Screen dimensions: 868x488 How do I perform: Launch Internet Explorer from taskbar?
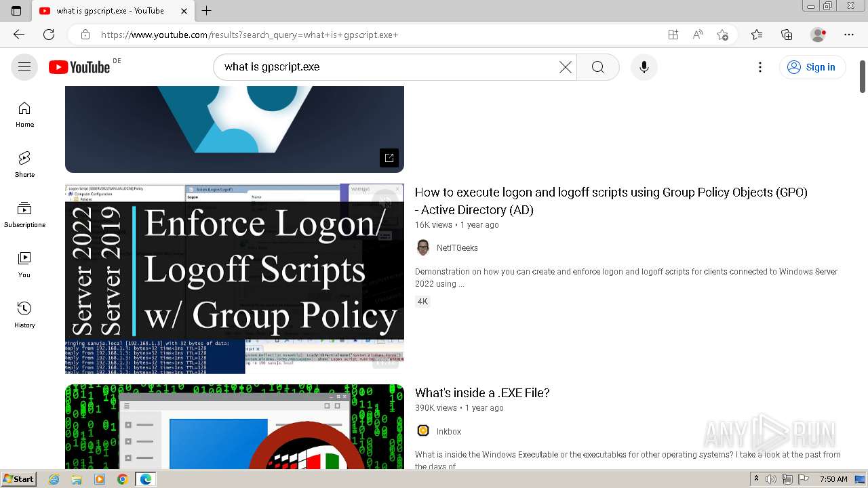pos(54,479)
